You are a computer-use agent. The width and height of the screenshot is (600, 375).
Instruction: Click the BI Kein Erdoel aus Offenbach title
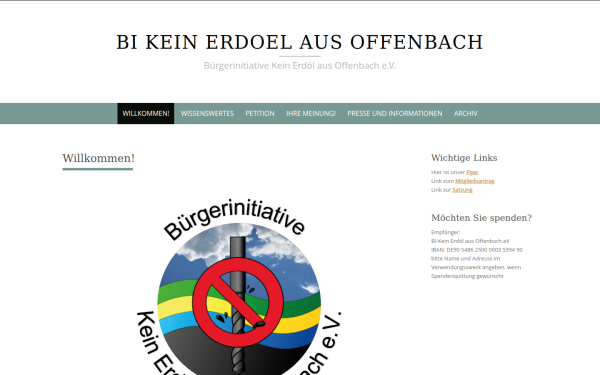pyautogui.click(x=300, y=42)
